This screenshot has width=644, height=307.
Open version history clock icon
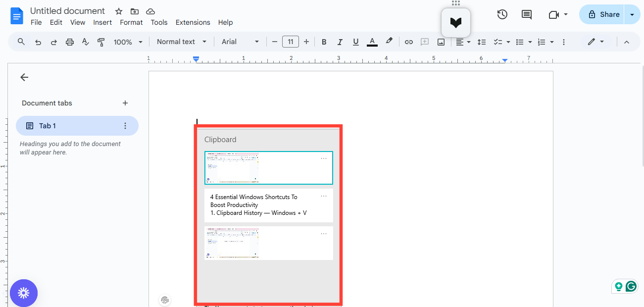click(502, 14)
